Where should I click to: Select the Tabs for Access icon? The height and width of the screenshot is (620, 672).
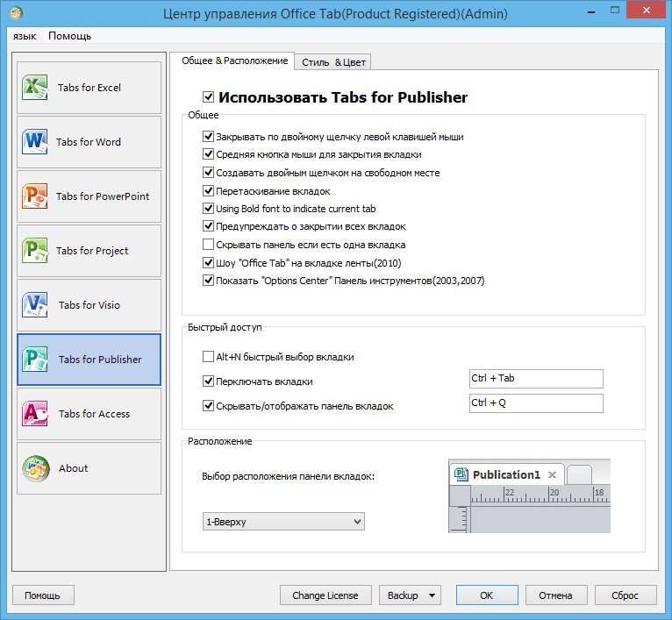[36, 414]
